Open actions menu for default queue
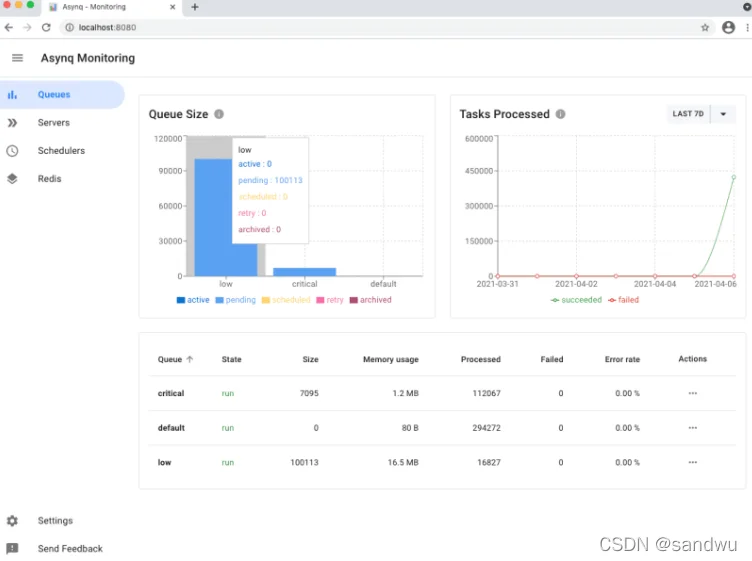The width and height of the screenshot is (752, 561). (693, 428)
